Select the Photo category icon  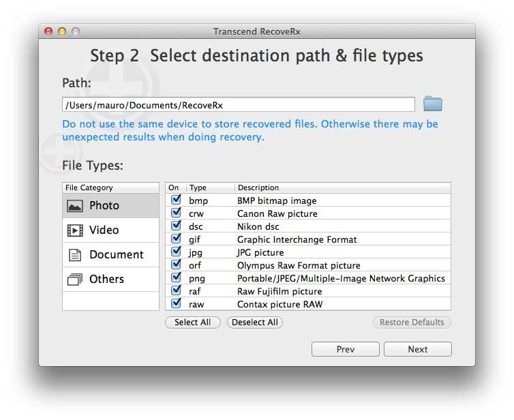coord(75,205)
